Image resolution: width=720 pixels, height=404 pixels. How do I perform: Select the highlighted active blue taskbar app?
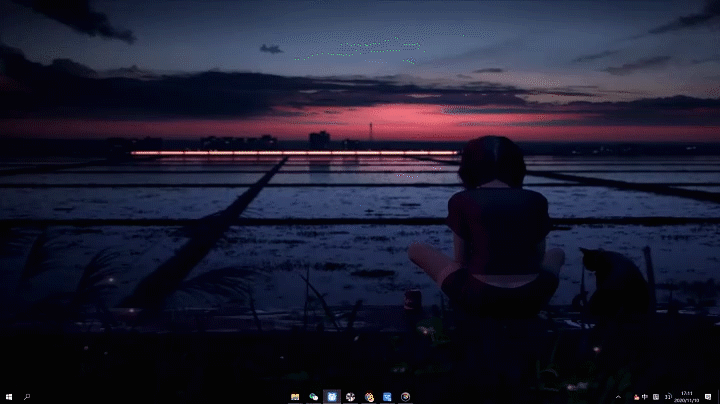[332, 396]
